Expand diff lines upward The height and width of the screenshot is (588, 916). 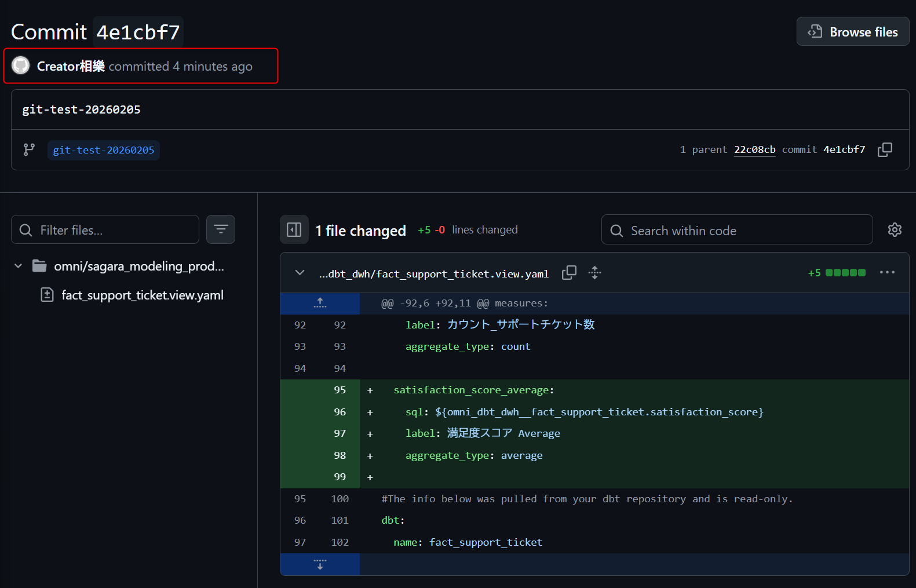tap(320, 303)
